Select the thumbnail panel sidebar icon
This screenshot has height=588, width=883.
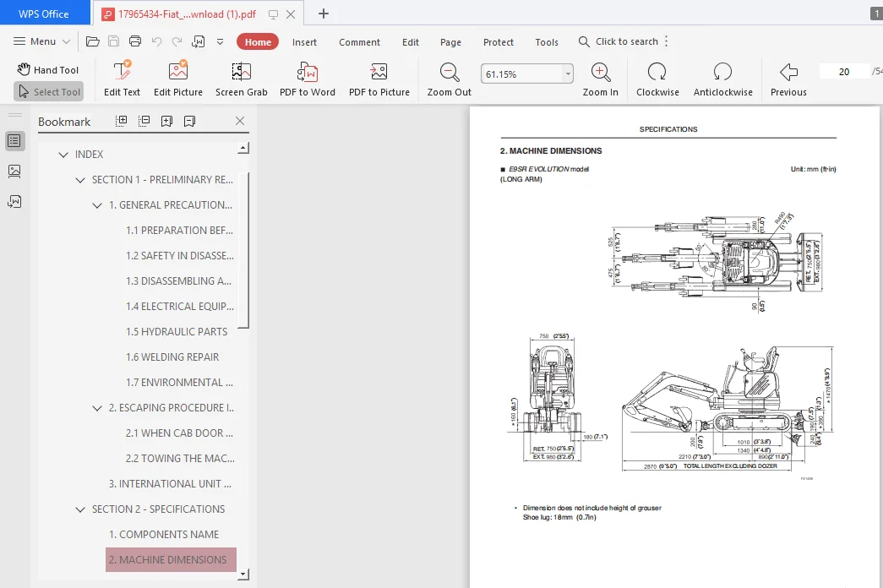point(14,171)
